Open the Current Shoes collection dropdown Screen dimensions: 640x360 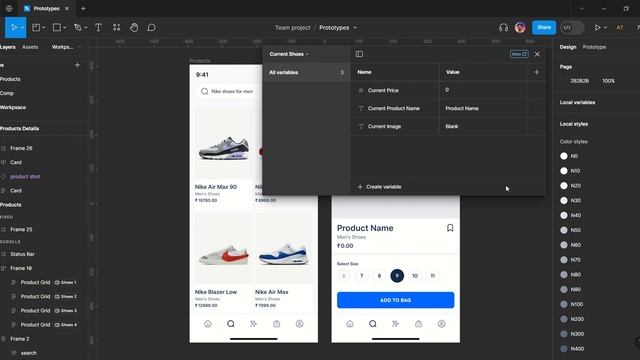289,54
